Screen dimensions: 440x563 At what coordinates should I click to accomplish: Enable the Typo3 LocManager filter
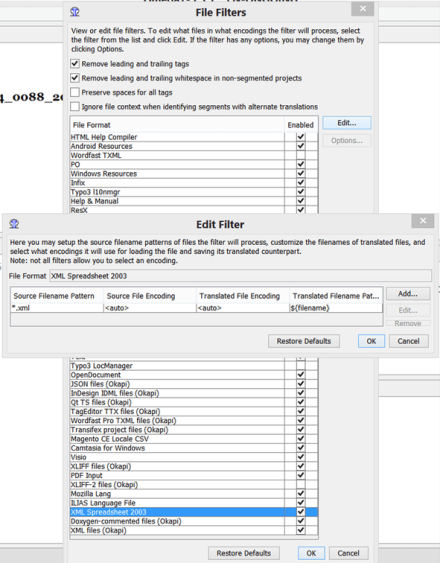(301, 366)
